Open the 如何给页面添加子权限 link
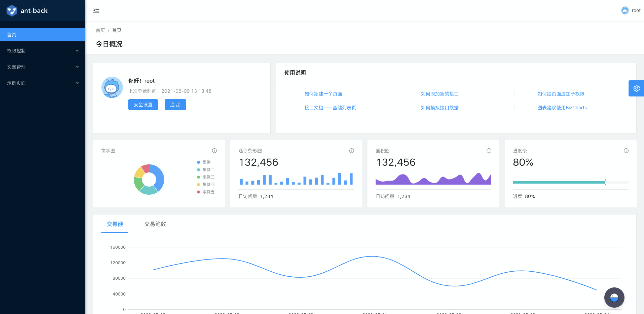 561,94
